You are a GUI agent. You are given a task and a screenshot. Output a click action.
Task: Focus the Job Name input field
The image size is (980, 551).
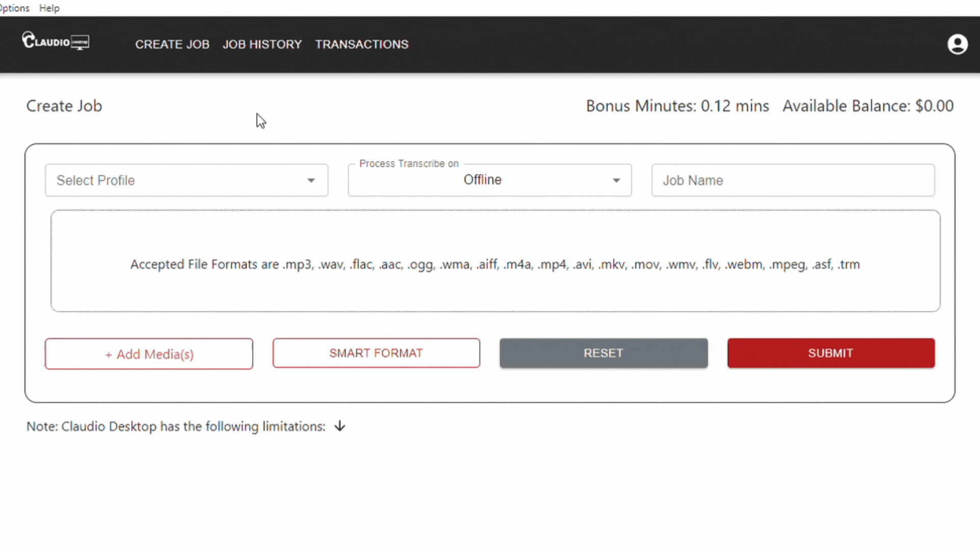click(x=792, y=181)
